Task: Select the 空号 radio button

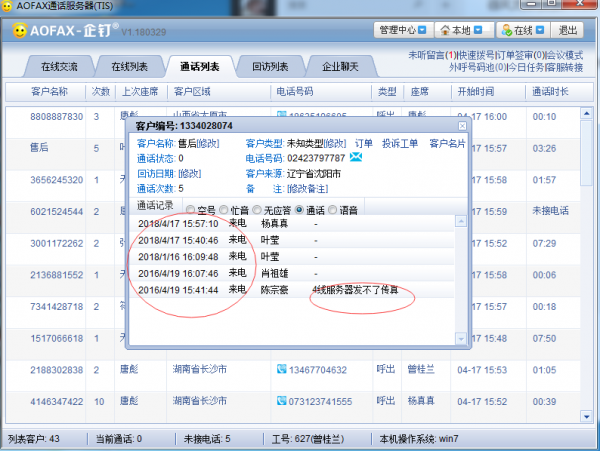Action: tap(190, 210)
